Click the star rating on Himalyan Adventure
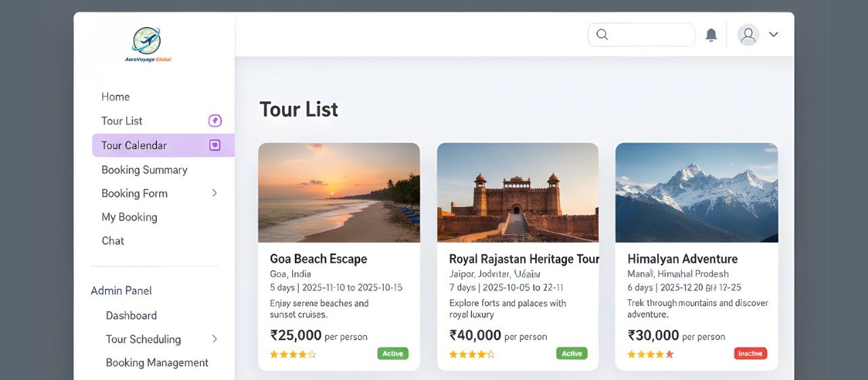Image resolution: width=868 pixels, height=380 pixels. click(650, 354)
